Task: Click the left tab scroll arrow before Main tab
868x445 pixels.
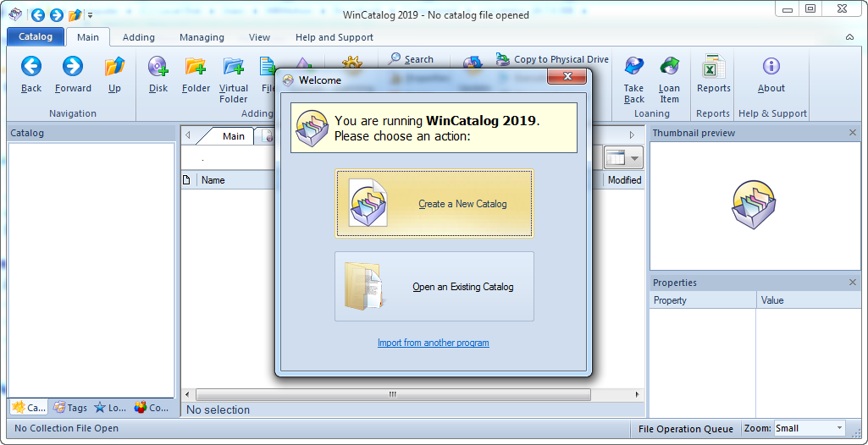Action: pyautogui.click(x=188, y=135)
